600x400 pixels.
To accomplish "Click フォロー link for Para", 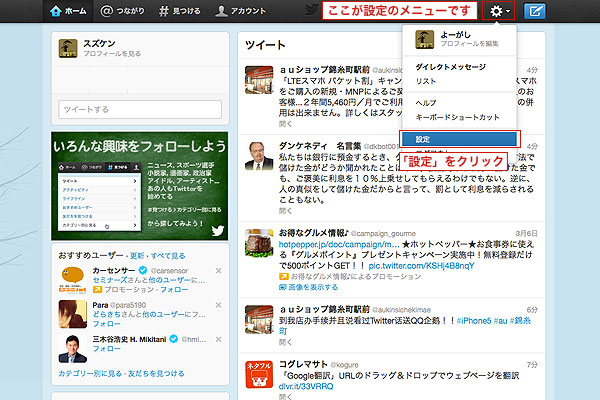I will coord(106,324).
